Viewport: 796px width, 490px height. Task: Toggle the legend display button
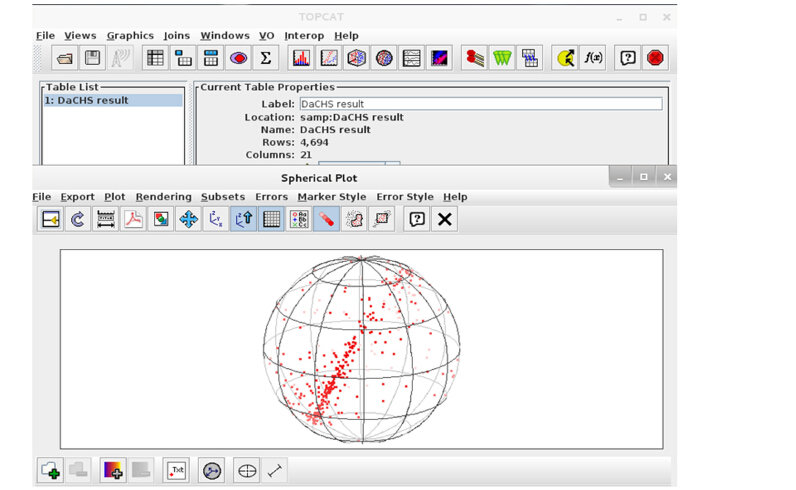point(298,219)
